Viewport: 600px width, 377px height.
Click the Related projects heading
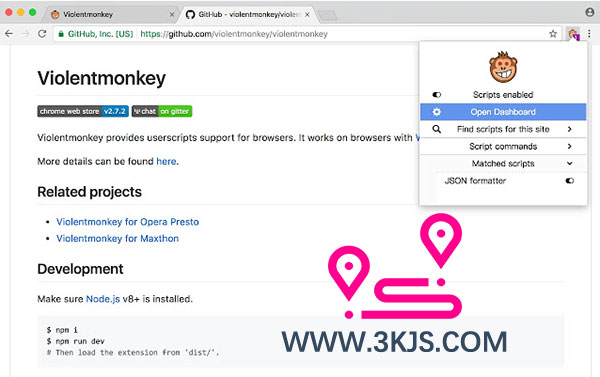(x=90, y=192)
